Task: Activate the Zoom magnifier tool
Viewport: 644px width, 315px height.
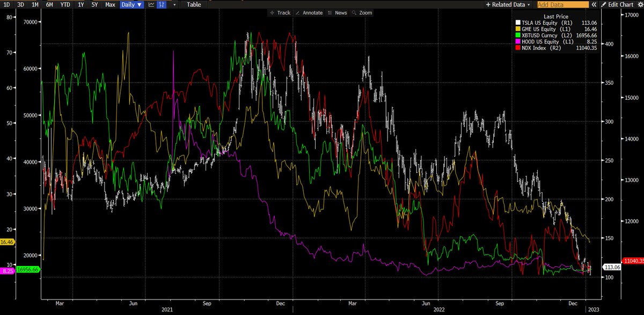Action: tap(362, 12)
